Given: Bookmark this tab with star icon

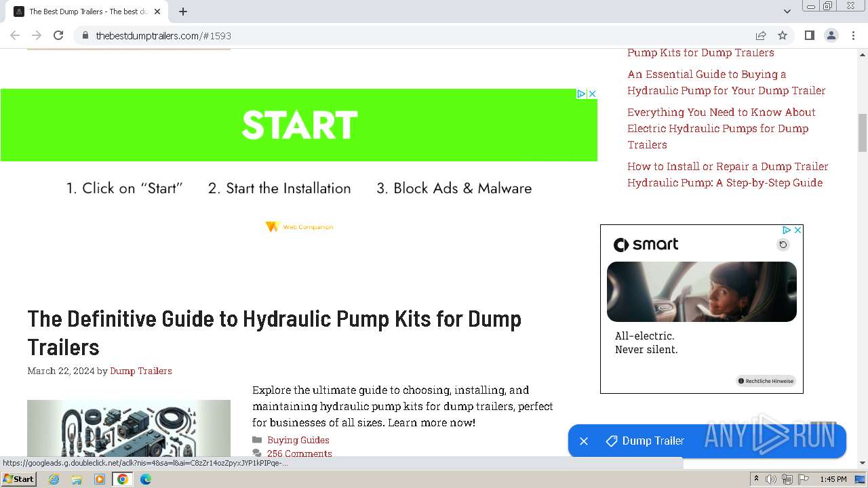Looking at the screenshot, I should pos(783,35).
